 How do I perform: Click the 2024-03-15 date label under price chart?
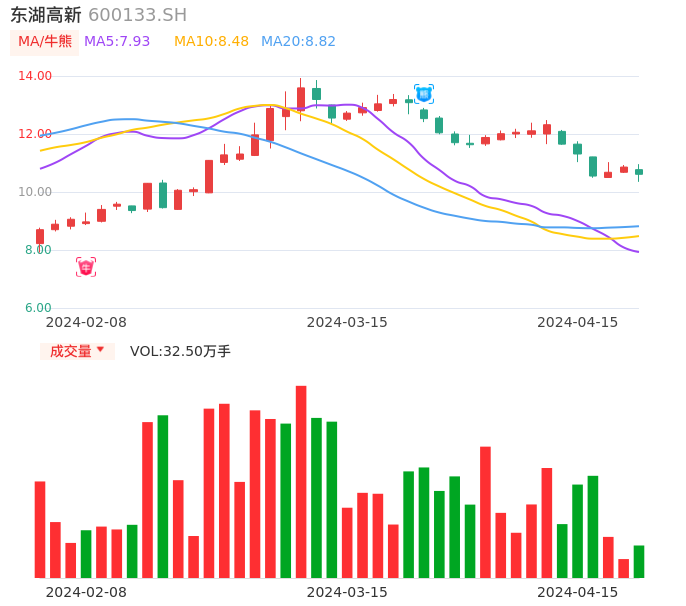347,322
